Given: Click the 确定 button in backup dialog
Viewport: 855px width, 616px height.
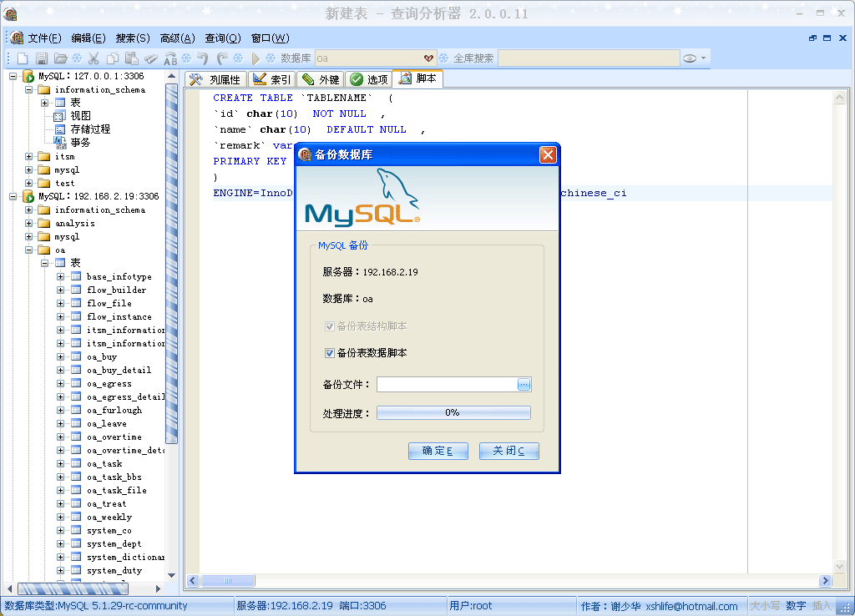Looking at the screenshot, I should [438, 451].
